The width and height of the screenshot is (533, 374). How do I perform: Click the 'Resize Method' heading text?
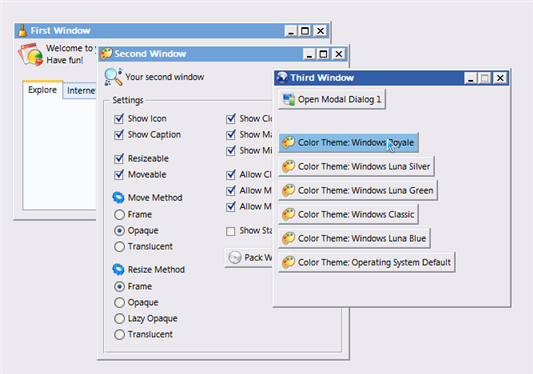(156, 269)
